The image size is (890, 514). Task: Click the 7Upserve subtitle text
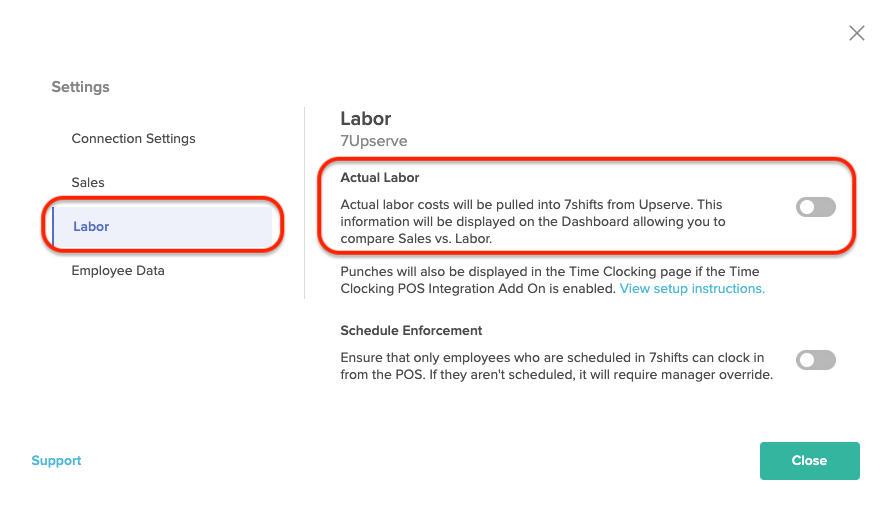(x=373, y=141)
